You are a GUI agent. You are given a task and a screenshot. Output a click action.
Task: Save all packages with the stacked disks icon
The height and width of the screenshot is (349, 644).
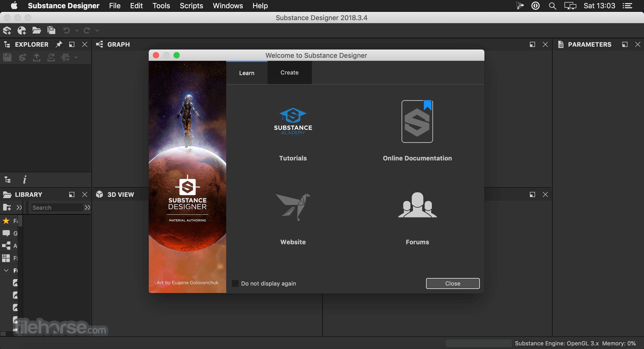(52, 30)
